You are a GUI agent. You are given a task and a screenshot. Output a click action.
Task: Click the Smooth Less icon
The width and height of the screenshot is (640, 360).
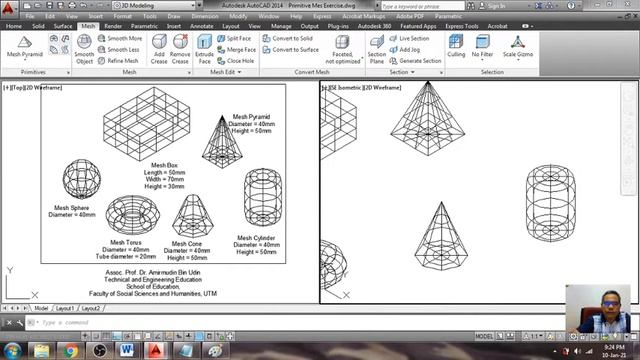point(102,49)
